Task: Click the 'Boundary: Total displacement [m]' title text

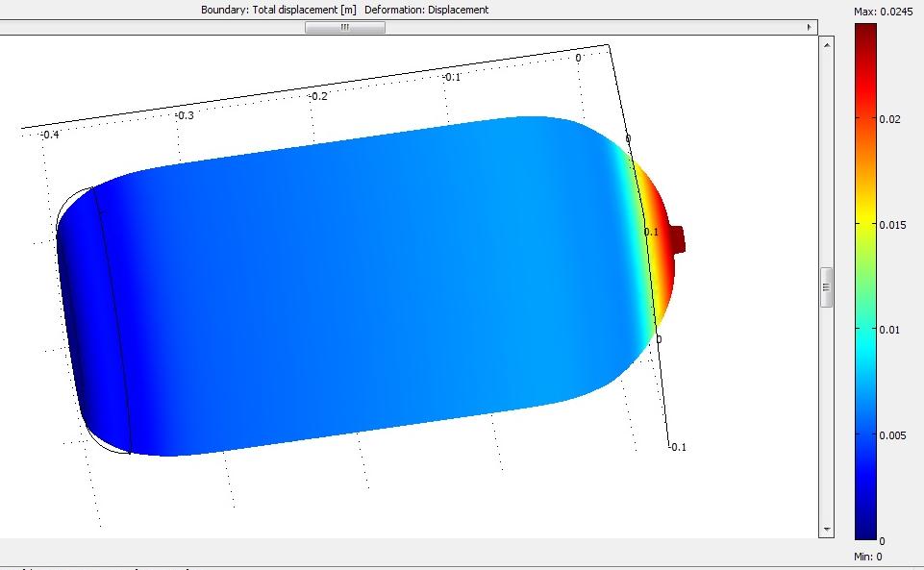Action: [278, 10]
